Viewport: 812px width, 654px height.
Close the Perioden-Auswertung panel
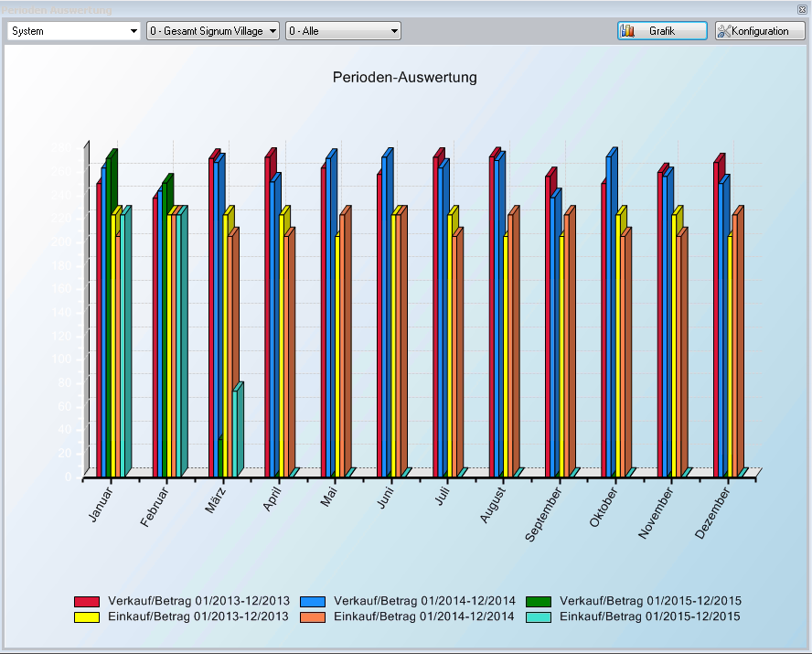coord(802,8)
